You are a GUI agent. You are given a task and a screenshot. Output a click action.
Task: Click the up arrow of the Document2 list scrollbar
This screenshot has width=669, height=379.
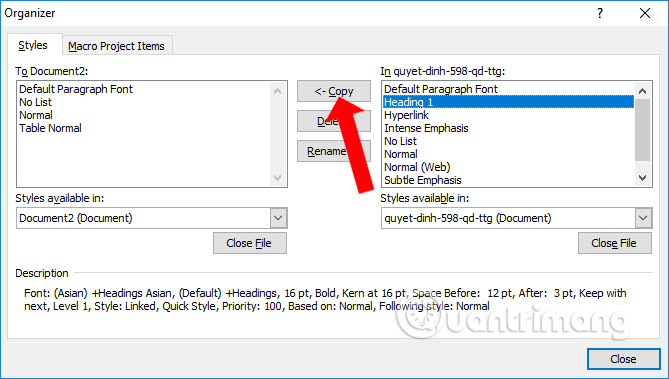pyautogui.click(x=277, y=91)
